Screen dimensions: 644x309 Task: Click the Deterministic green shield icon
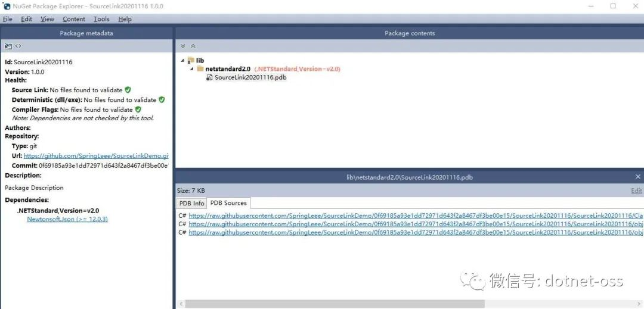(x=162, y=99)
